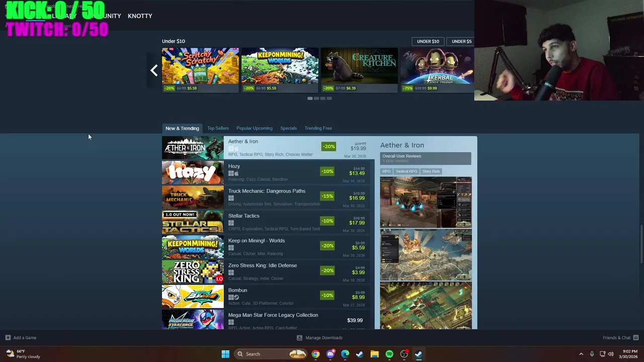The image size is (644, 362).
Task: Click the Windows taskbar Search box
Action: [x=271, y=354]
